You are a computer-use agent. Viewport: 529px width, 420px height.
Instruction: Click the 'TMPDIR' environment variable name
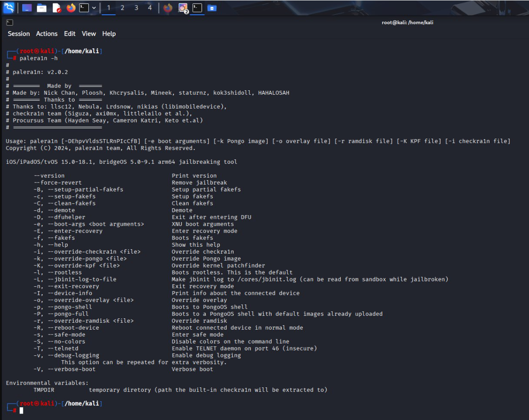tap(44, 390)
